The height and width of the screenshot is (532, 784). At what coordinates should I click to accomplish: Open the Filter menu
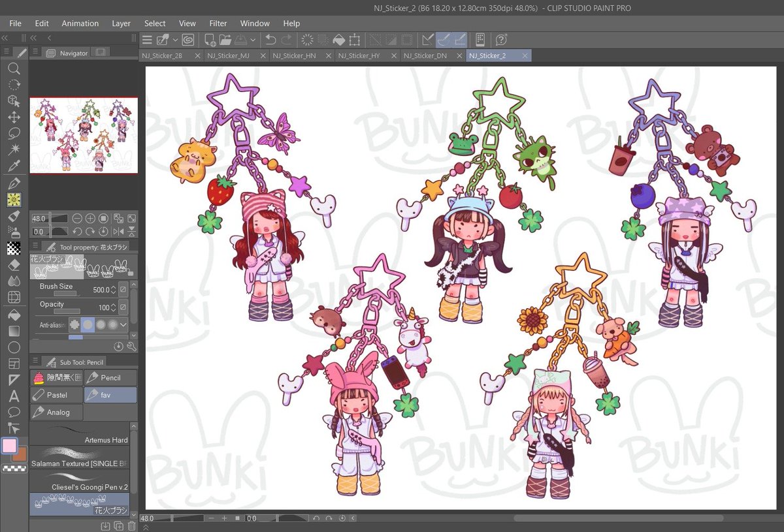[218, 23]
